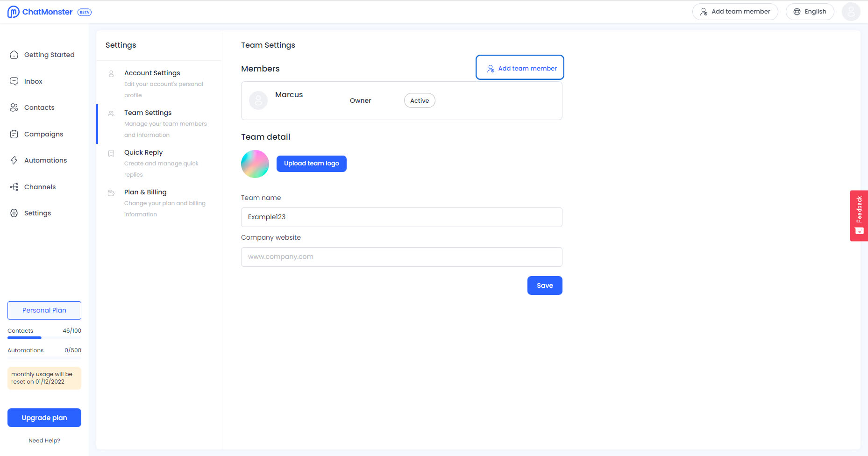The image size is (868, 456).
Task: Click the gradient team logo image
Action: point(255,164)
